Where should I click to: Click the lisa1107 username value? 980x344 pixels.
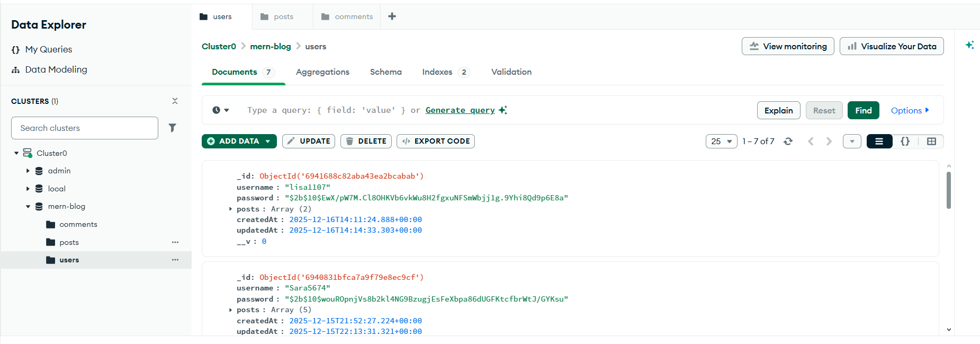(308, 187)
